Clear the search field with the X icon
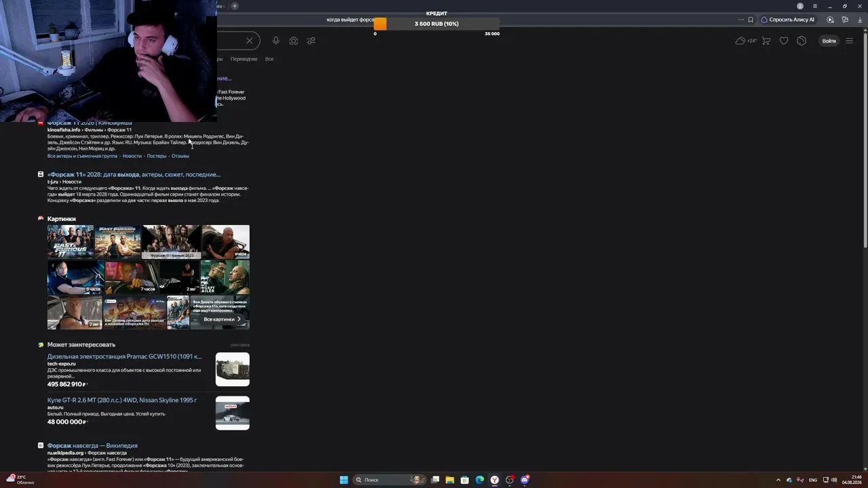The width and height of the screenshot is (868, 488). [250, 41]
